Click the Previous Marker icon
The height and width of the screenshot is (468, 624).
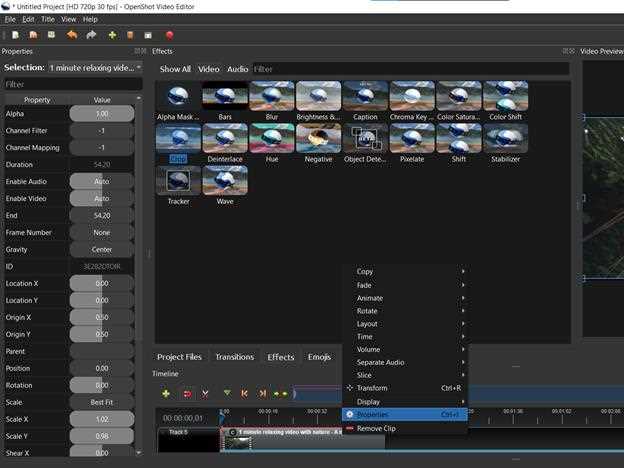pyautogui.click(x=244, y=394)
